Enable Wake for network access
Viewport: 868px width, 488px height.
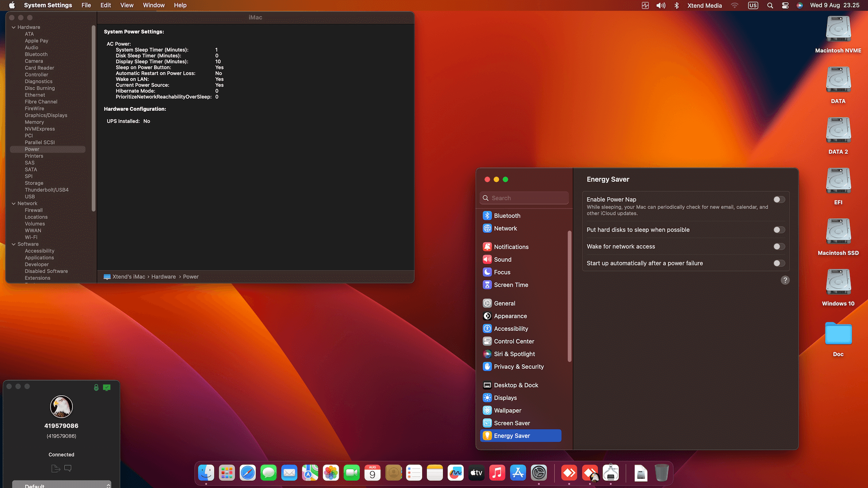779,247
